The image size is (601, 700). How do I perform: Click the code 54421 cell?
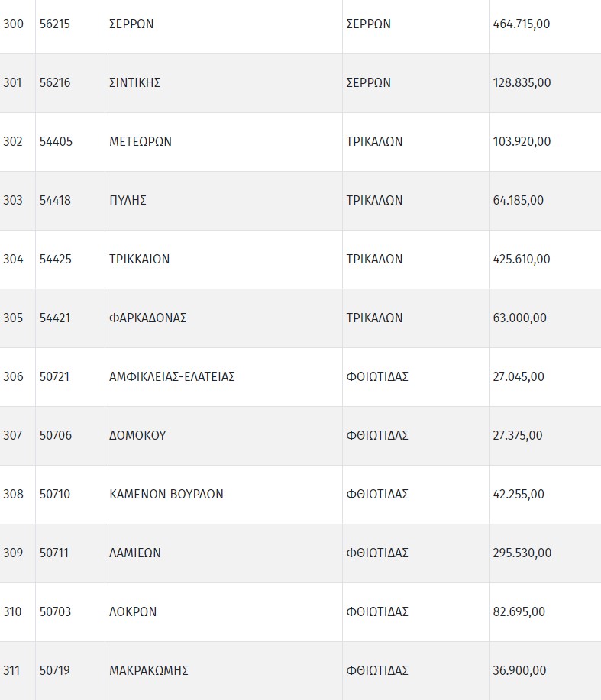55,318
